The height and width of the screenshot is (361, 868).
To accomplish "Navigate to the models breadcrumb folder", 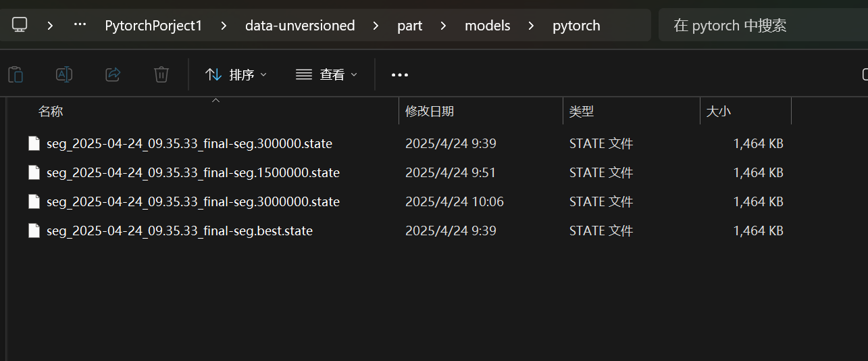I will 487,26.
